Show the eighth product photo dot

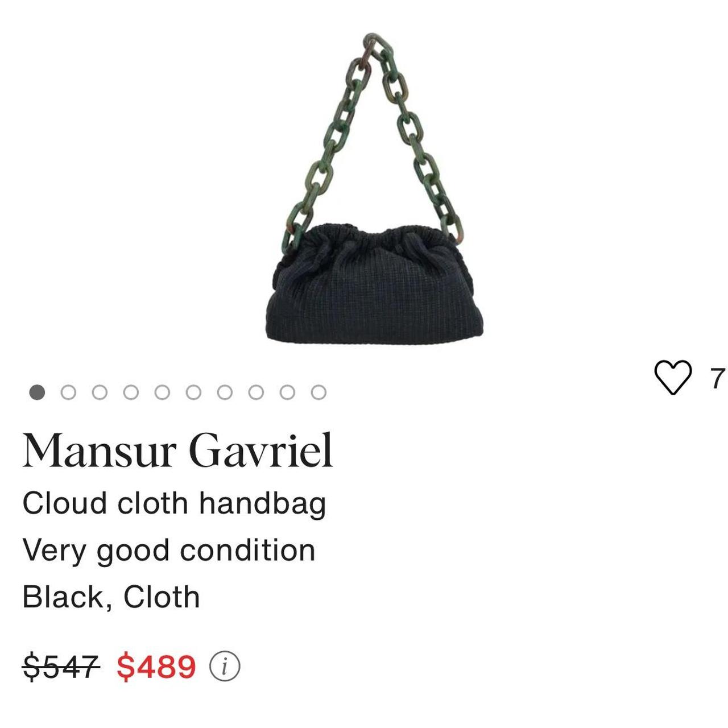[256, 392]
